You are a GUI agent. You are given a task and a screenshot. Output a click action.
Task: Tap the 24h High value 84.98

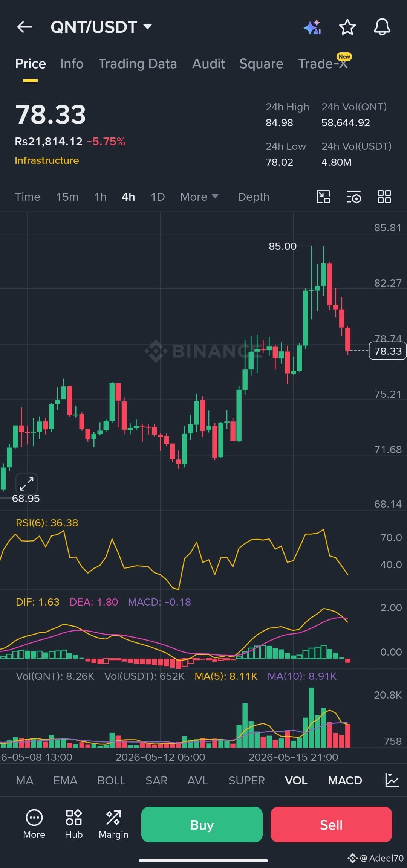(279, 122)
